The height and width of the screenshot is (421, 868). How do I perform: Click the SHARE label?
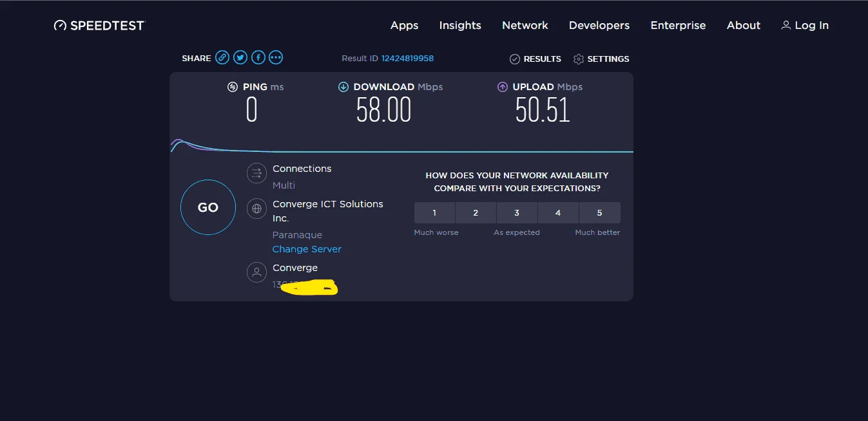(197, 58)
